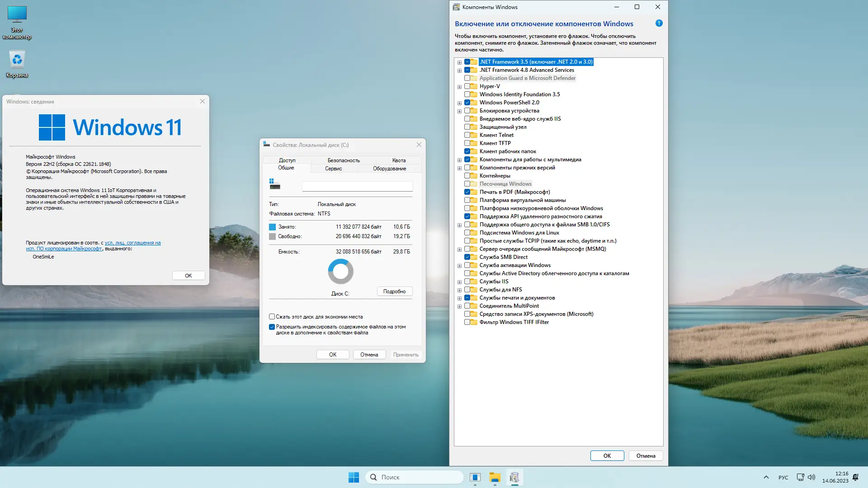The image size is (868, 488).
Task: Click the Details (Подробно) button
Action: 394,291
